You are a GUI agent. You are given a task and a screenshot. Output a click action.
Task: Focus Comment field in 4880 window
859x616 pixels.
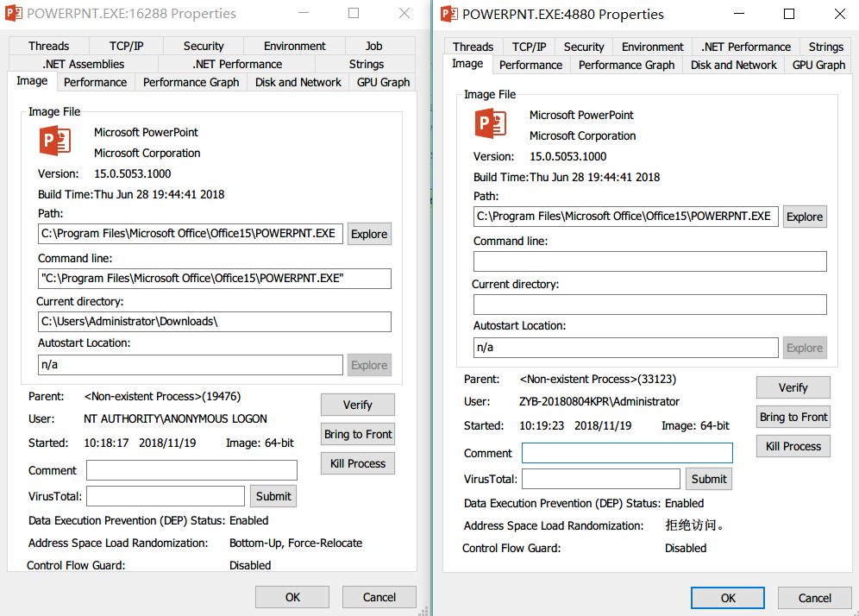[627, 453]
